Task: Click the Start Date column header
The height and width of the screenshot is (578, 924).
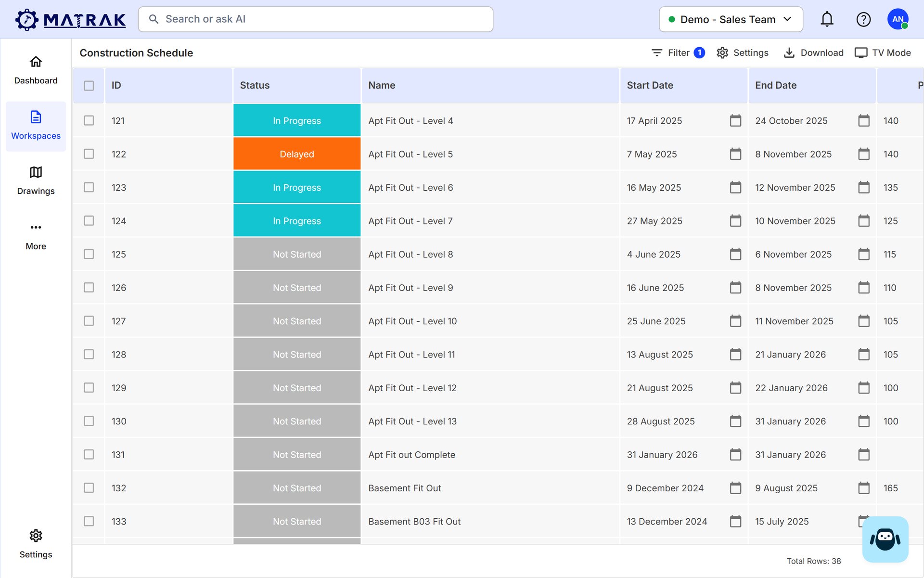Action: [684, 86]
